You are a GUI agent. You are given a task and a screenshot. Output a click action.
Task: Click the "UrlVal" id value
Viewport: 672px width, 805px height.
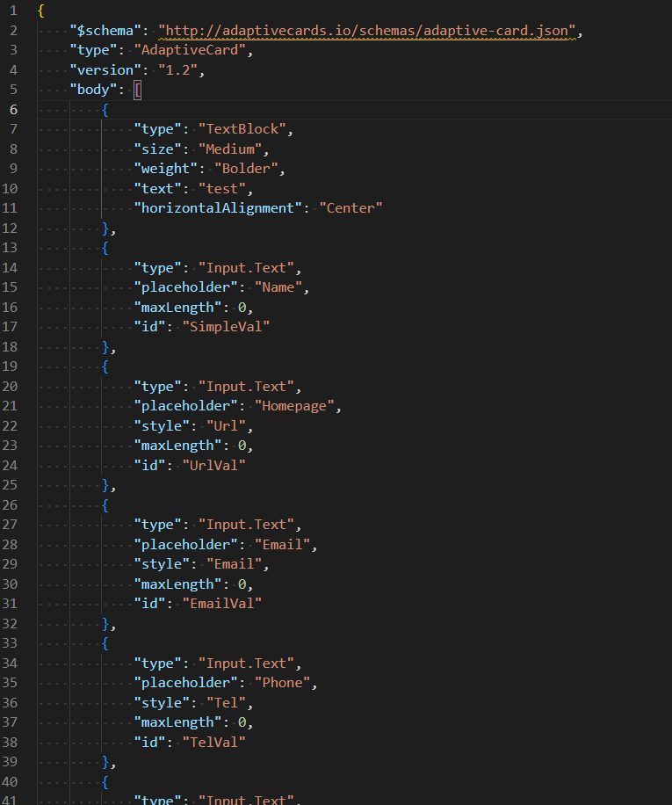coord(214,466)
